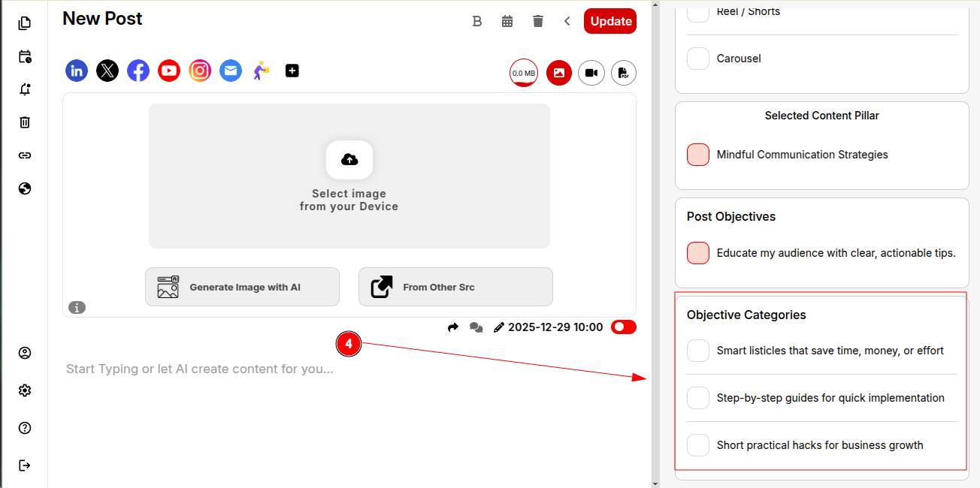Click the Update button
This screenshot has width=980, height=488.
coord(610,21)
